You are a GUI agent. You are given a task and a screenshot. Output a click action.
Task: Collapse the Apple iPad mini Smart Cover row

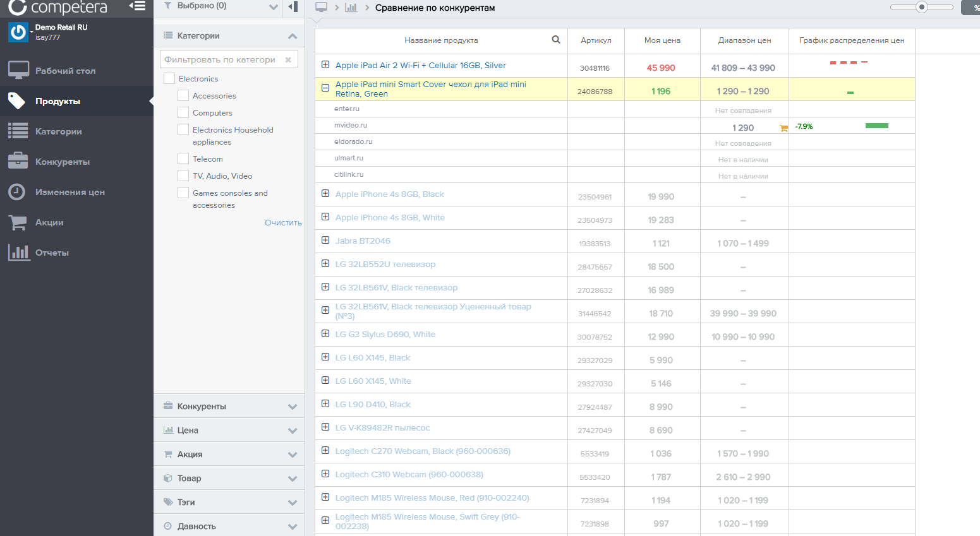coord(325,88)
